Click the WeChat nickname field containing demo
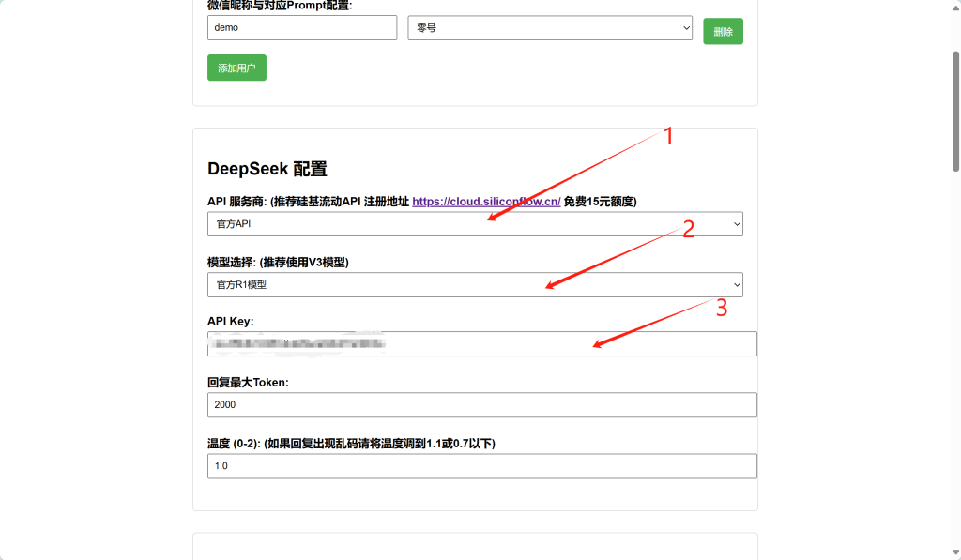961x560 pixels. [x=302, y=27]
